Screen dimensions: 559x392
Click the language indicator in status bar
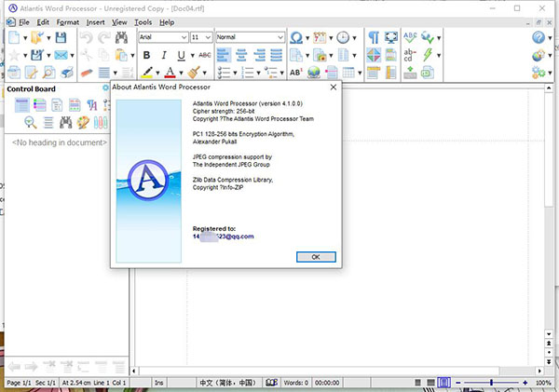click(228, 383)
